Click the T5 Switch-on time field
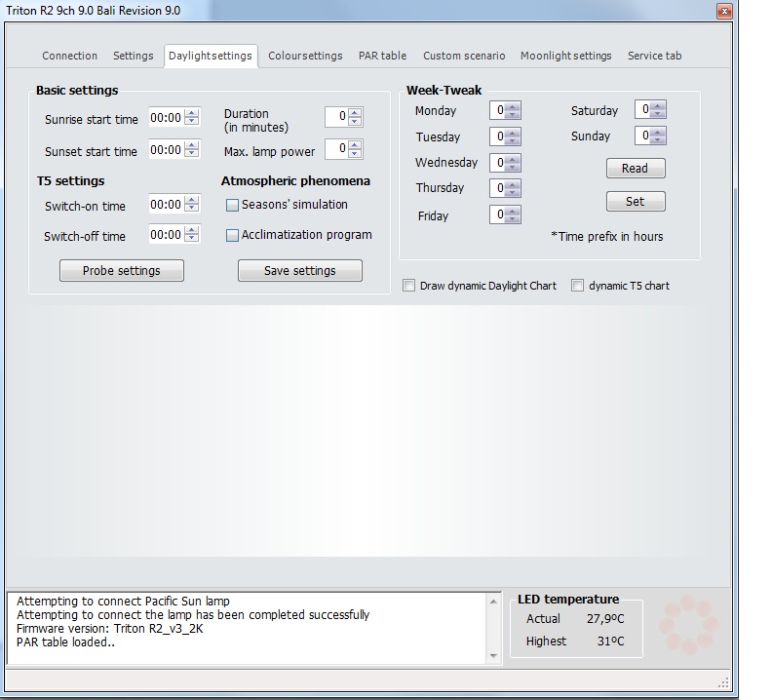 point(166,205)
